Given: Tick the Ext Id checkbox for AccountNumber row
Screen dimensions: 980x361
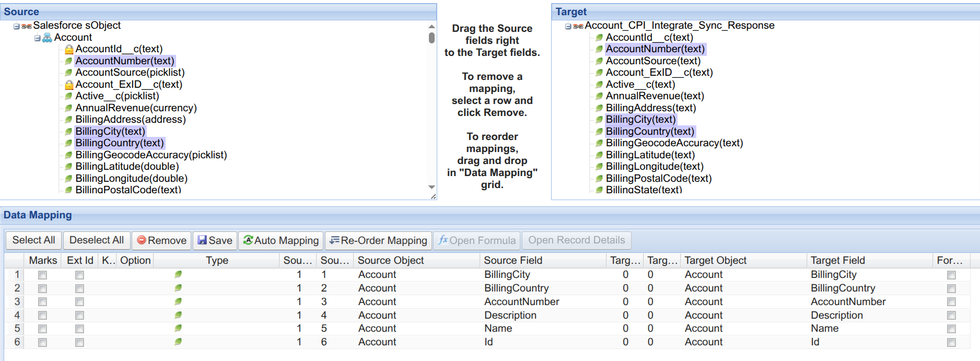Looking at the screenshot, I should click(79, 302).
